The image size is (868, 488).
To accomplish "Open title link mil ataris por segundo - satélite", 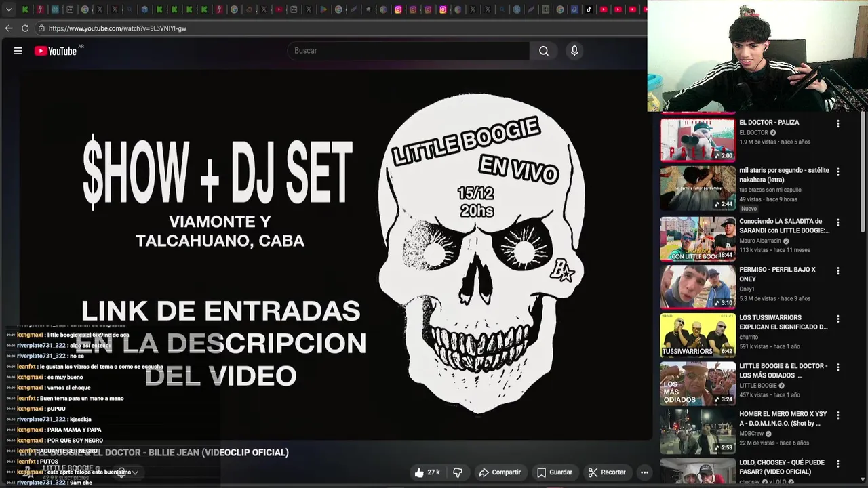I will click(784, 175).
